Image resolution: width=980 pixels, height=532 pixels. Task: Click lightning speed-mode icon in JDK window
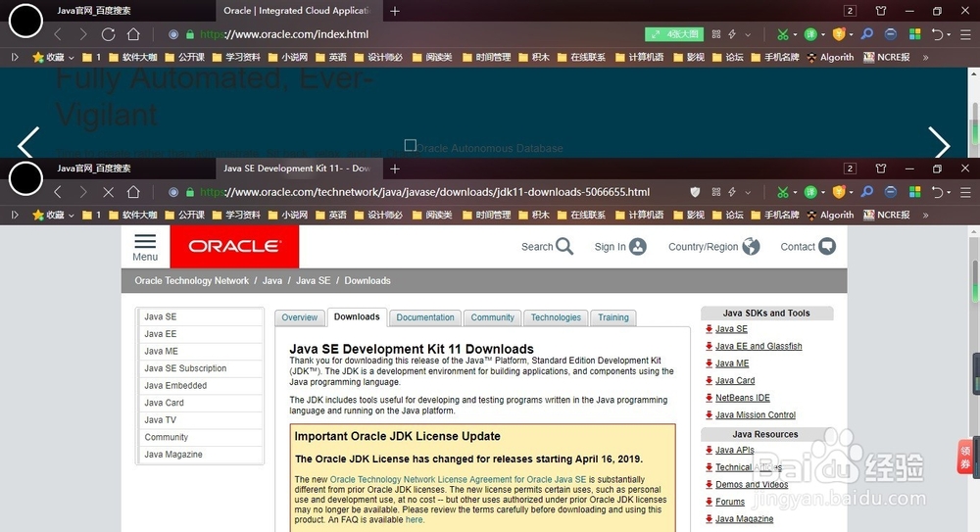click(732, 192)
